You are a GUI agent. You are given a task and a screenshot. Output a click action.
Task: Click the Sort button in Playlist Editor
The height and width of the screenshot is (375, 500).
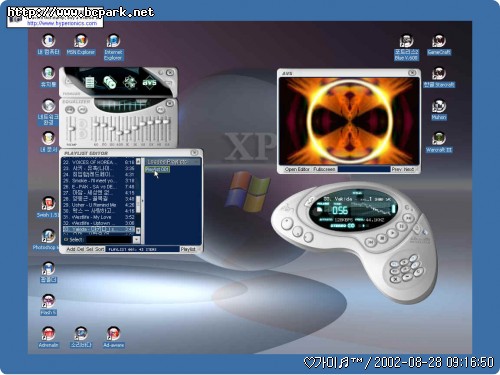pyautogui.click(x=99, y=249)
